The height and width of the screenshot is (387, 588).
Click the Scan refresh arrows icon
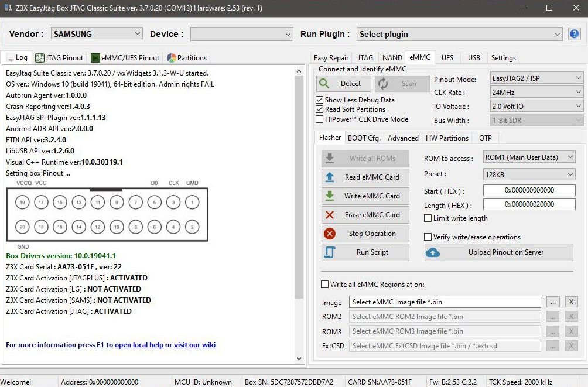click(x=383, y=84)
